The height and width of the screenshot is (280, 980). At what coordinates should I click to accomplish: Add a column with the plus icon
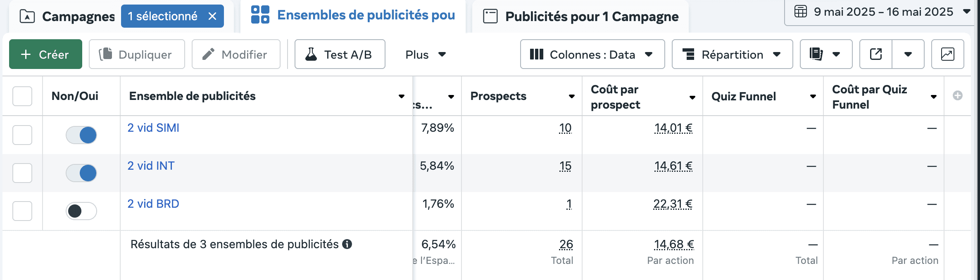[957, 96]
